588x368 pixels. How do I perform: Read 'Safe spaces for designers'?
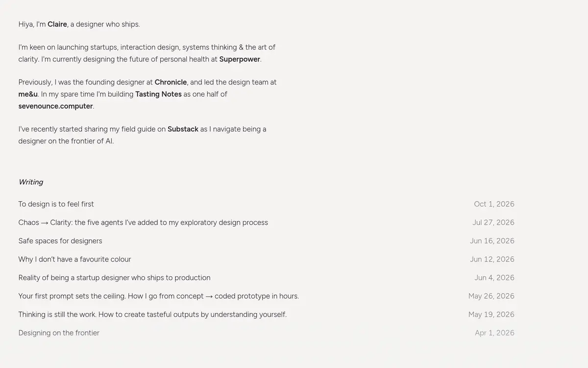tap(60, 241)
